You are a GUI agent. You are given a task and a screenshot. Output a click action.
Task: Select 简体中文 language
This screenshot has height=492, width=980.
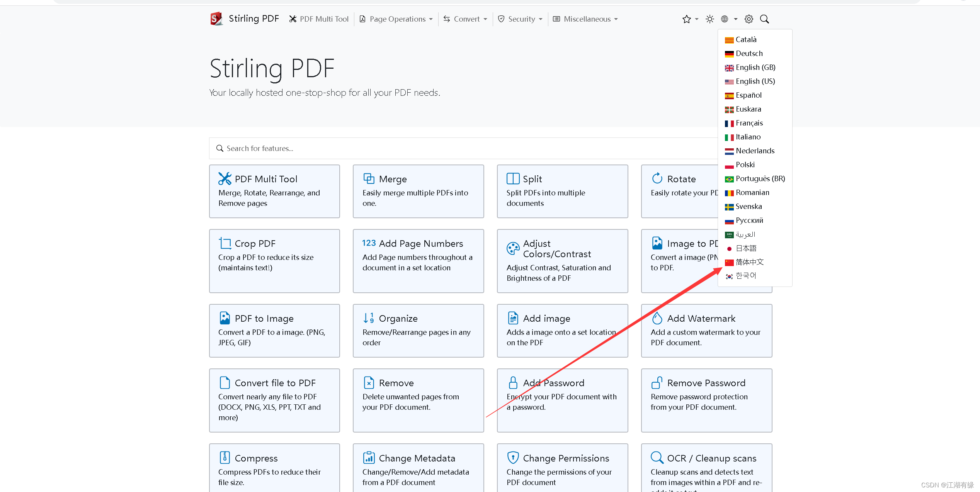[x=755, y=262]
